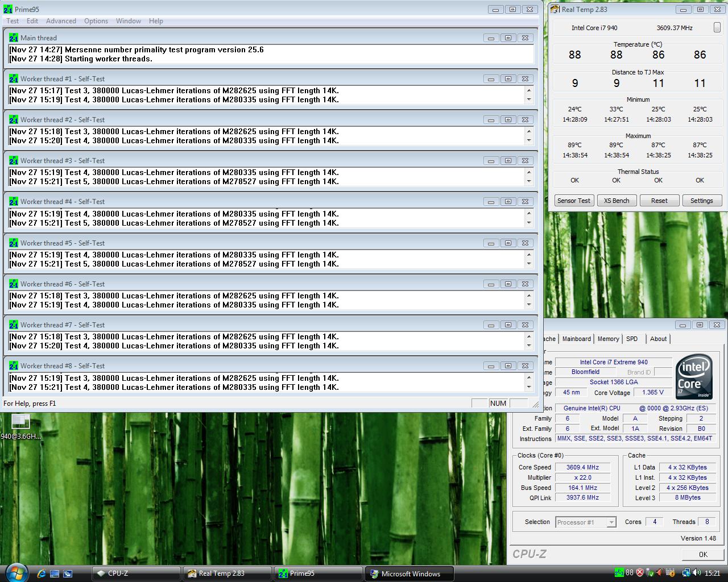Click Worker thread #3 scroll up arrow

click(529, 172)
